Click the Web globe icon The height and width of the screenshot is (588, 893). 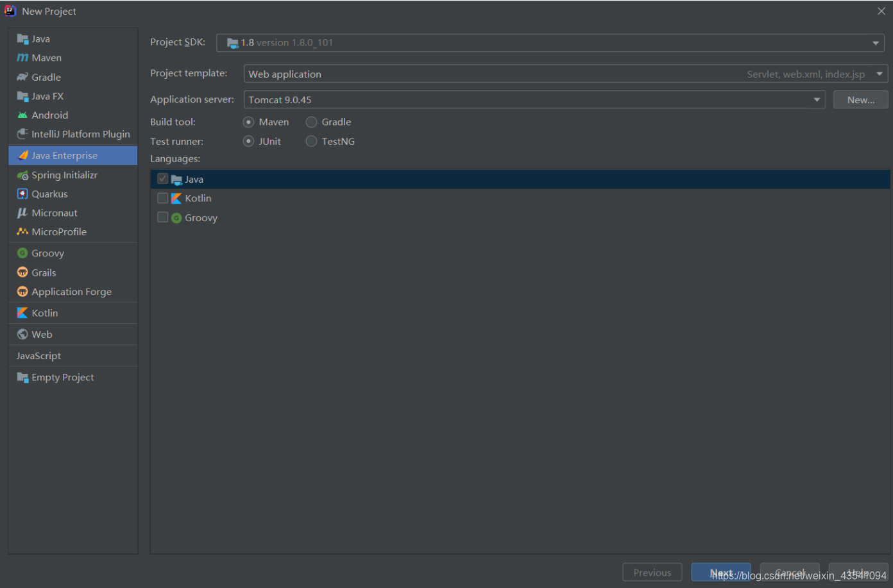22,334
